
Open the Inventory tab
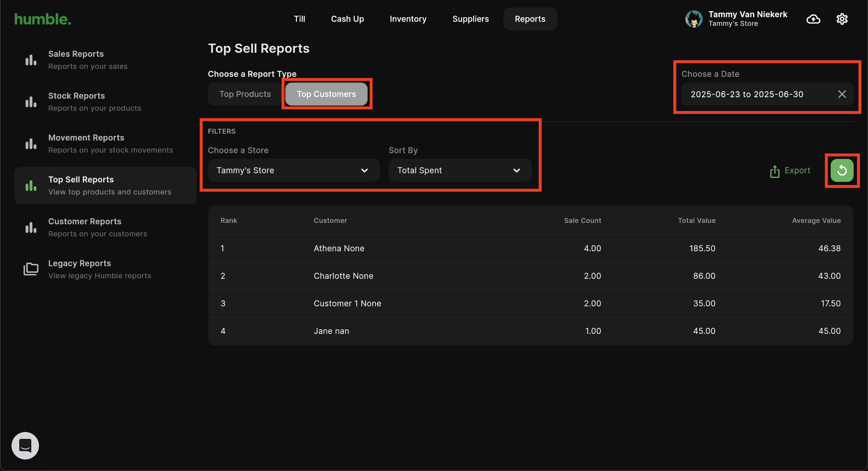point(408,19)
